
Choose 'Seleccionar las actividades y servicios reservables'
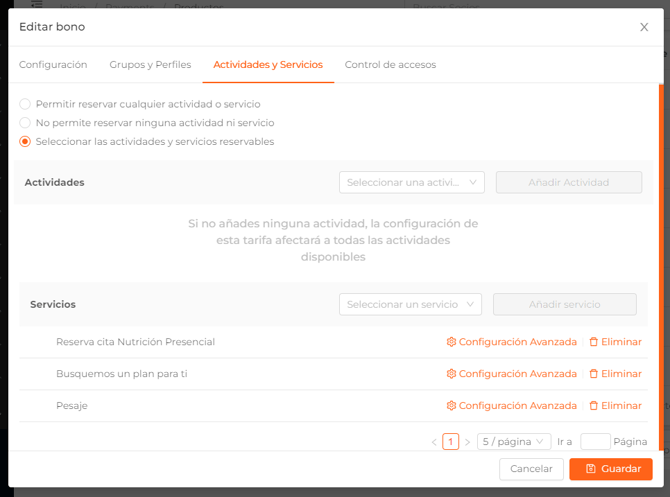[x=25, y=142]
